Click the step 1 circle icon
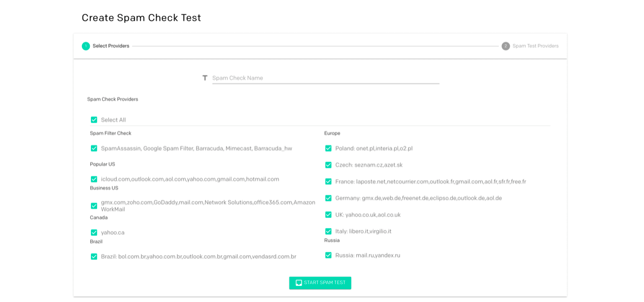The image size is (644, 302). [86, 46]
